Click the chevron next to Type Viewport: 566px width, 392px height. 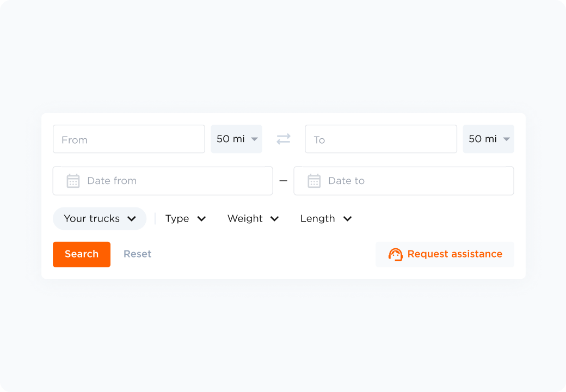click(x=201, y=219)
